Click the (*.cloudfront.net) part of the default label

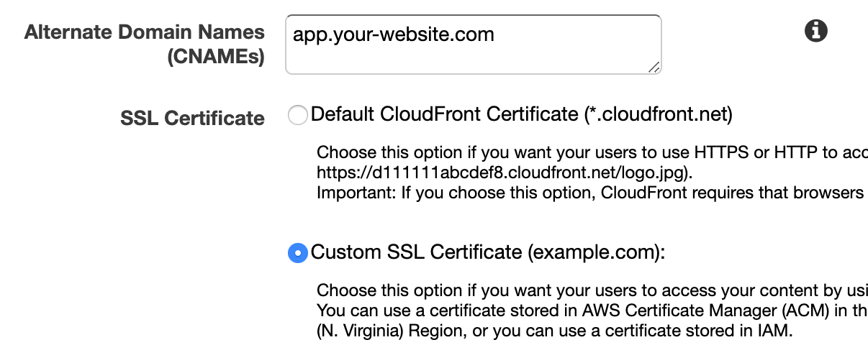click(x=658, y=114)
